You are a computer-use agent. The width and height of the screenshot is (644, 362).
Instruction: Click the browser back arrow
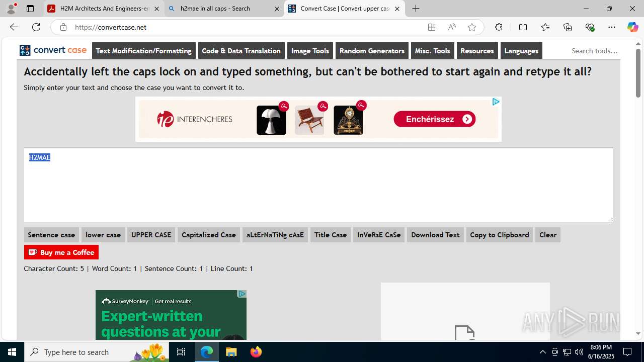click(14, 27)
